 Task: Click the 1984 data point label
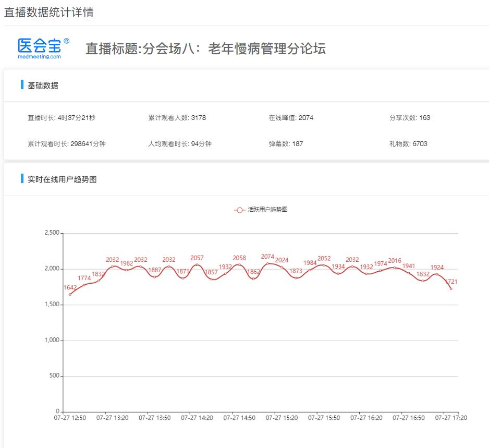coord(310,263)
